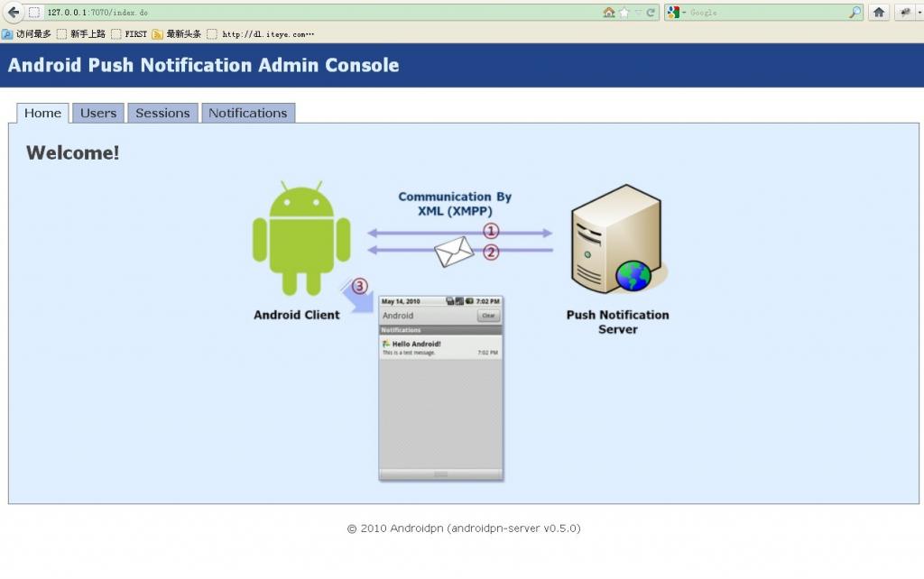Go to the Home tab

point(42,113)
